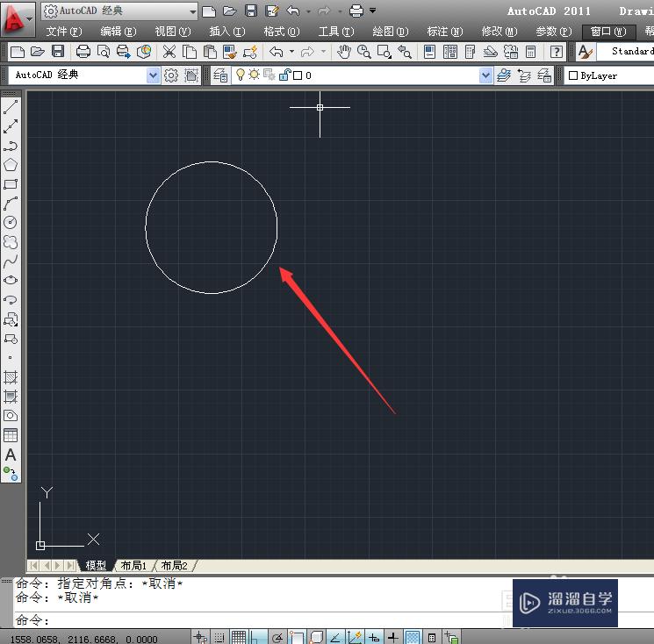Toggle Polar Tracking in status bar
Image resolution: width=654 pixels, height=644 pixels.
point(277,637)
